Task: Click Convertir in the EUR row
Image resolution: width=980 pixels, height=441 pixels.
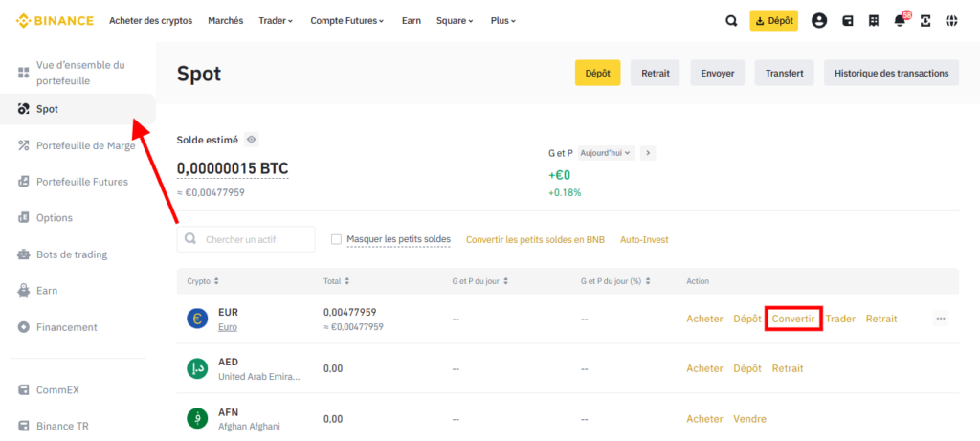Action: click(793, 319)
